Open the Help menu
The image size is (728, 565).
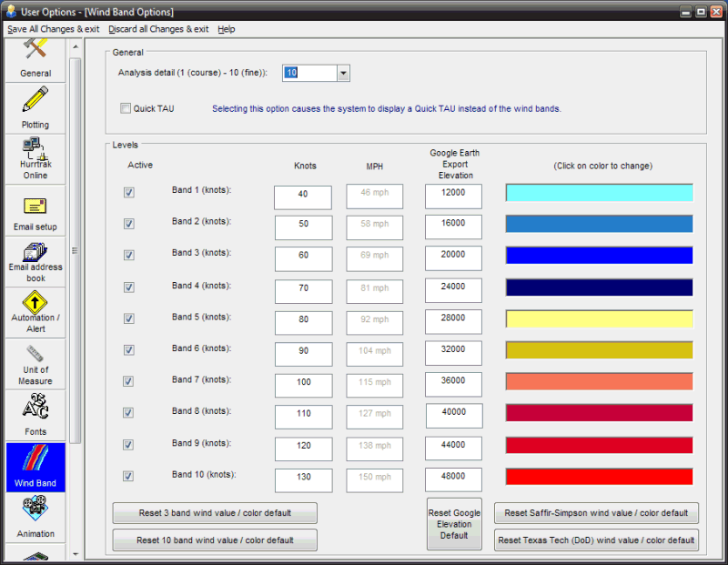coord(227,29)
